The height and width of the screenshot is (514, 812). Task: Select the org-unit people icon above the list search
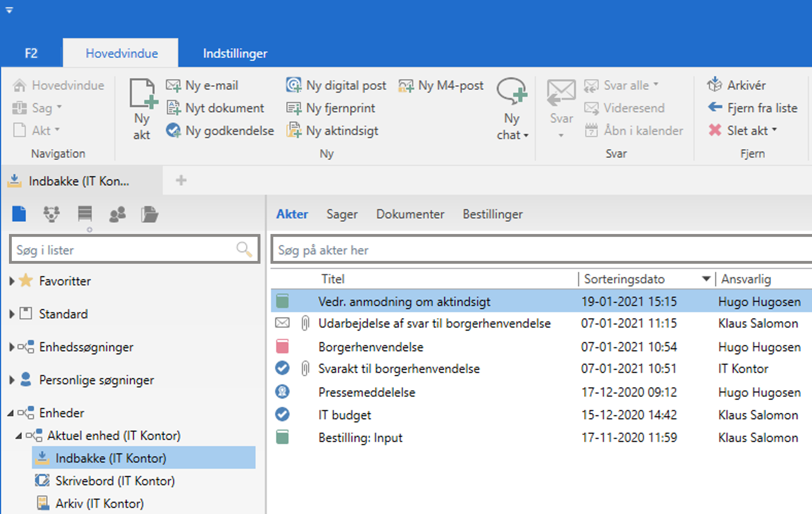click(x=52, y=214)
